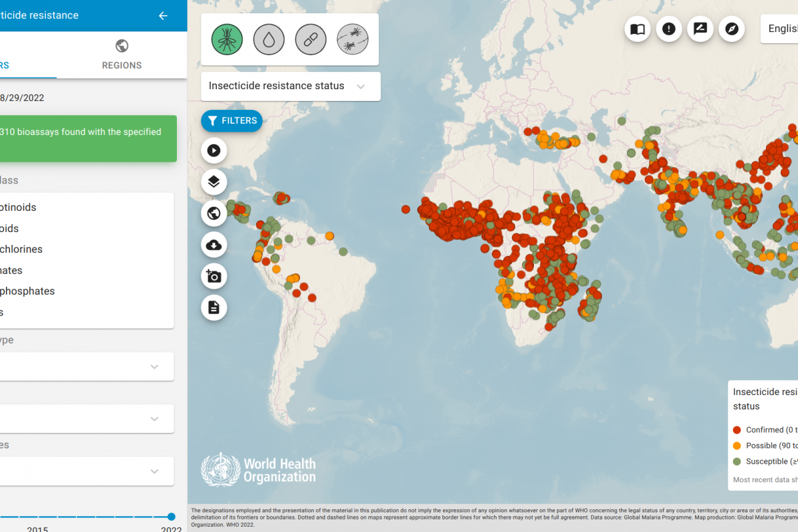Open the book guide icon

coord(637,29)
